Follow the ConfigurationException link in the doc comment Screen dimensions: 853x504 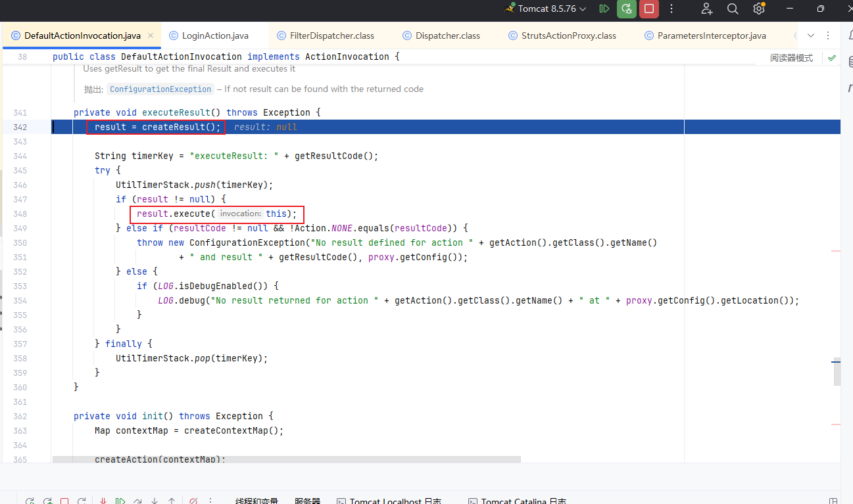click(160, 89)
